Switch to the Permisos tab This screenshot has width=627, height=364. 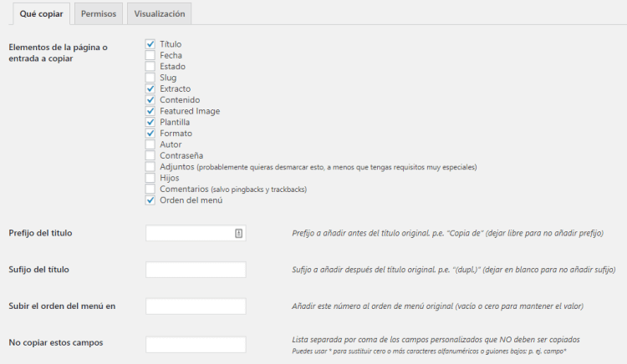click(x=99, y=13)
